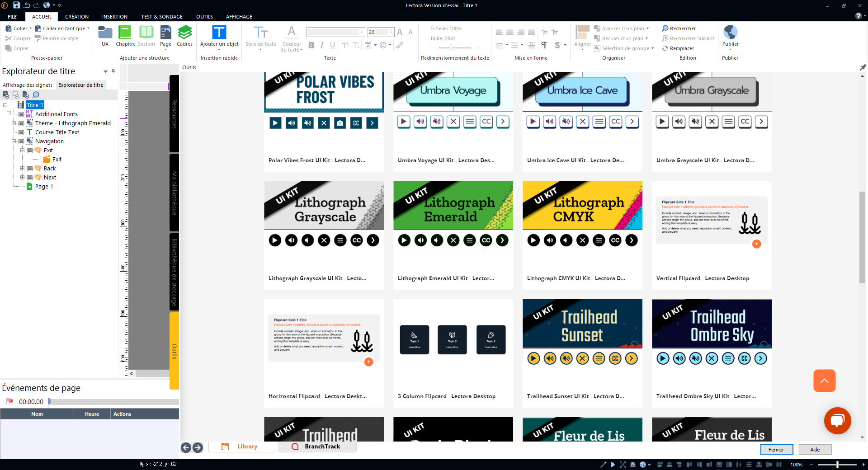Image resolution: width=868 pixels, height=470 pixels.
Task: Click the Rechercher icon in Édition group
Action: [x=665, y=28]
